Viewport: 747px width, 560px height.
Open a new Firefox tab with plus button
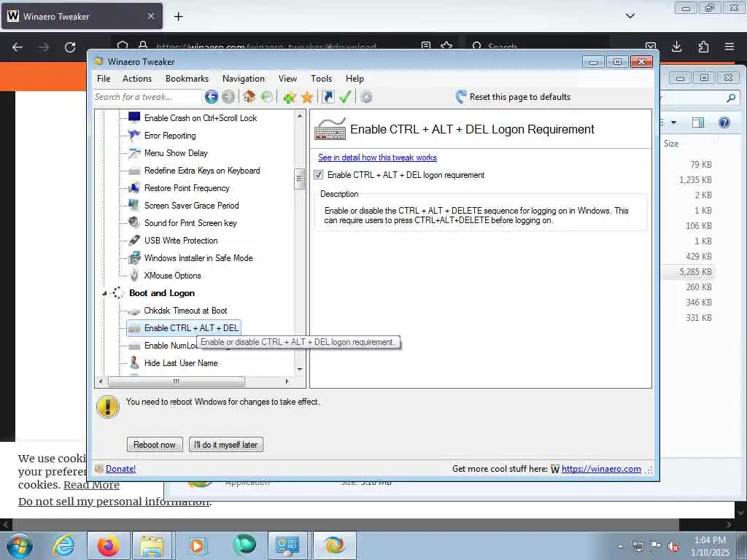click(178, 16)
